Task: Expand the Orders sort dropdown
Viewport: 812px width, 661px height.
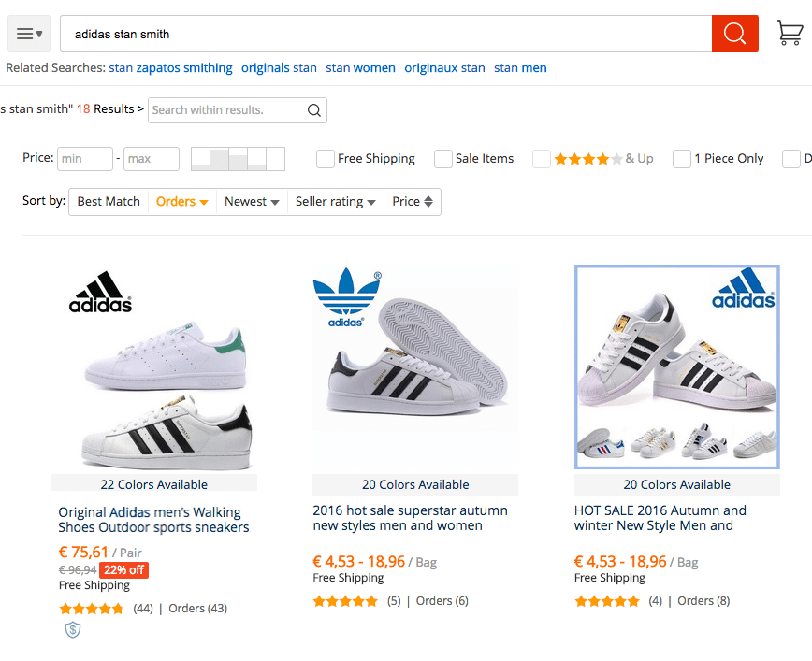Action: coord(182,202)
